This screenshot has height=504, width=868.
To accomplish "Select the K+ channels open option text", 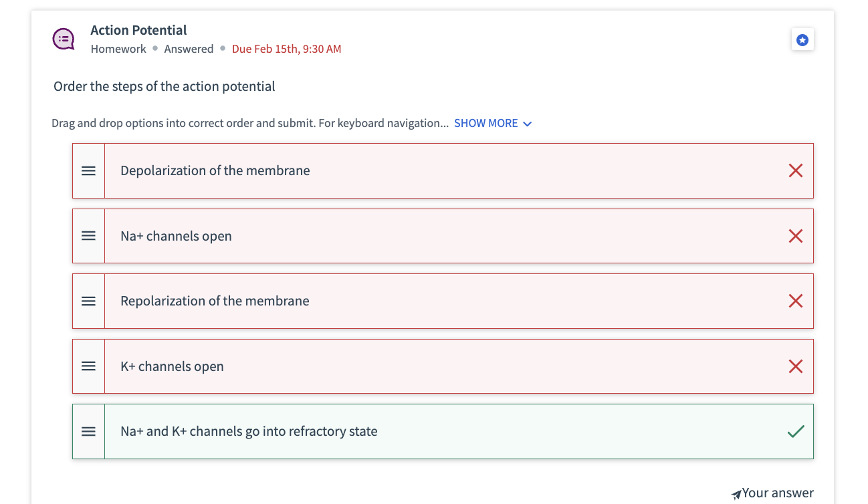I will click(x=172, y=366).
